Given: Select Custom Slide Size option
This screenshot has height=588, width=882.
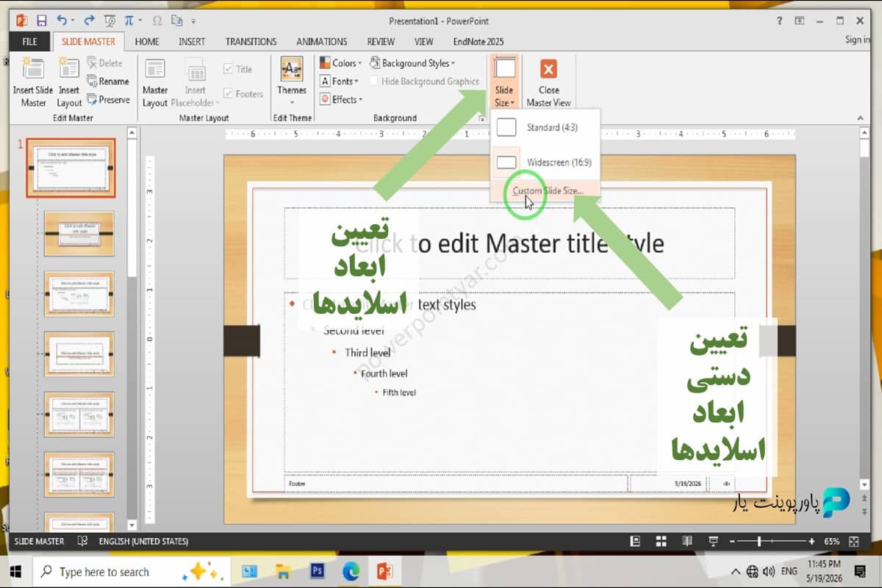Looking at the screenshot, I should click(545, 191).
